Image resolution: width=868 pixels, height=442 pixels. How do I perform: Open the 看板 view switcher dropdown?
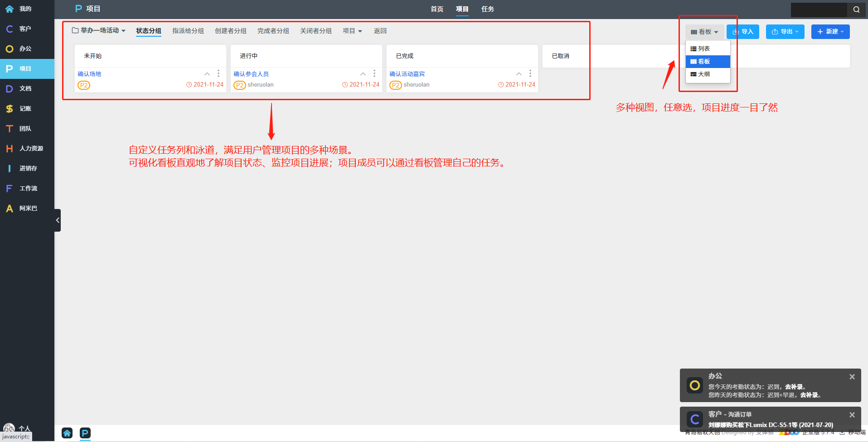pos(704,32)
